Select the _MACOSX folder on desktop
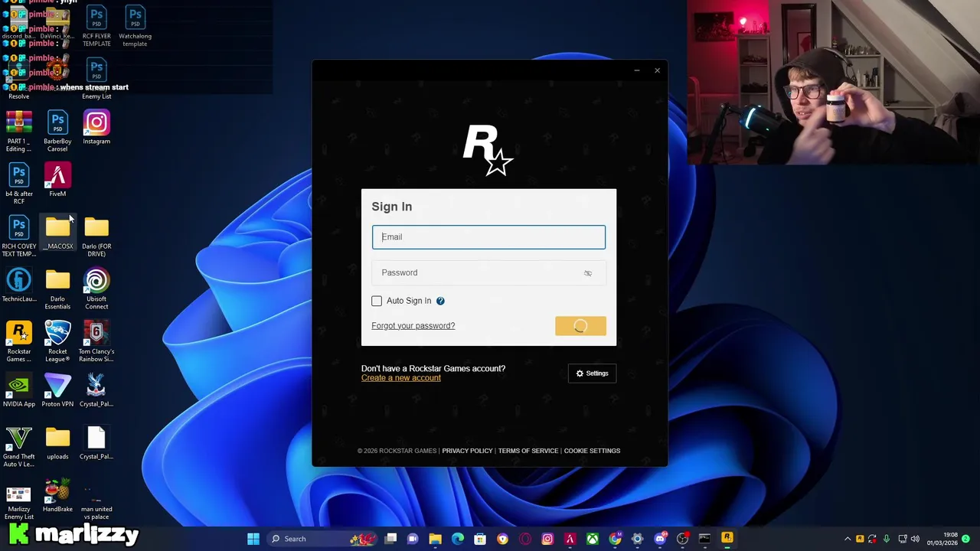The width and height of the screenshot is (980, 551). coord(57,233)
